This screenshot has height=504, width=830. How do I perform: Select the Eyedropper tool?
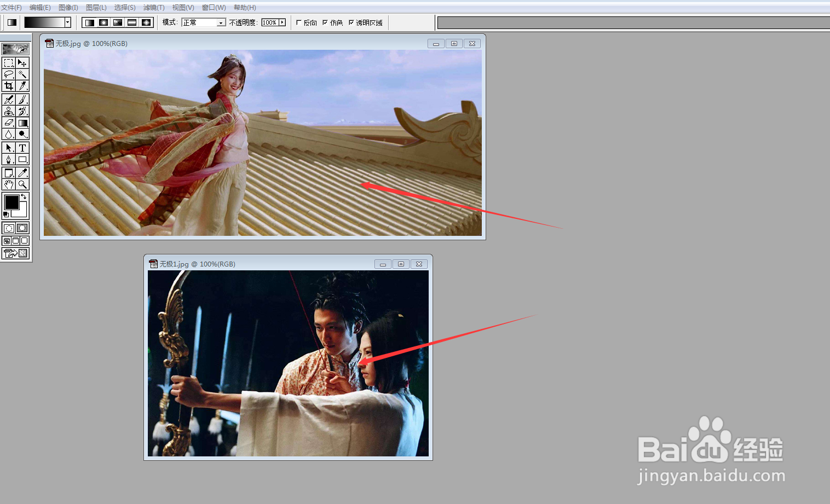pos(22,173)
